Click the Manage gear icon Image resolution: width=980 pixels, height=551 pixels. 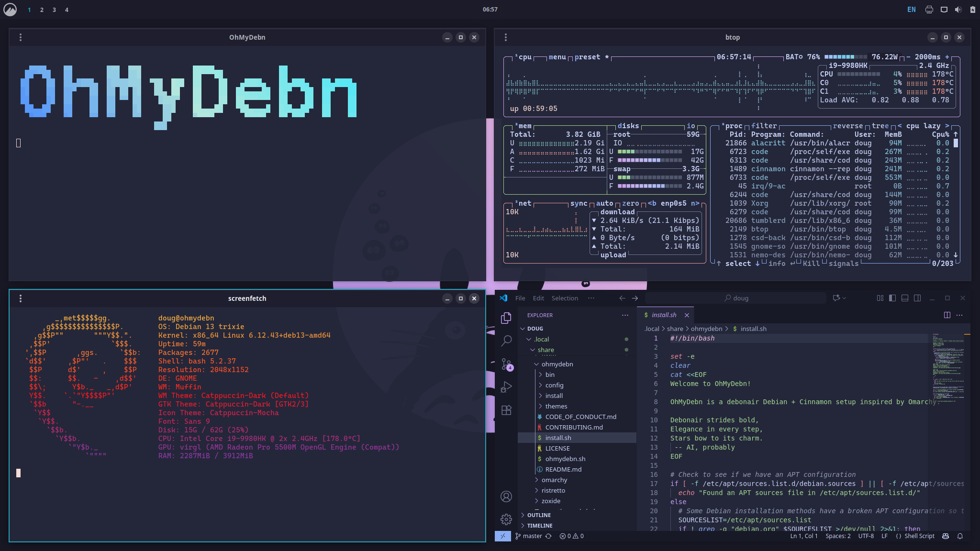506,519
